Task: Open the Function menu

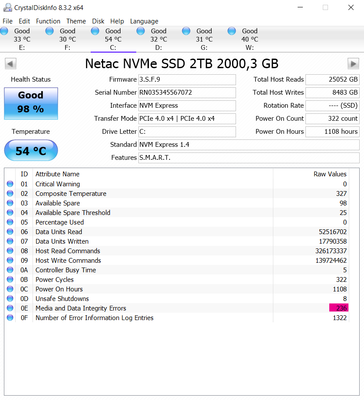Action: click(48, 21)
